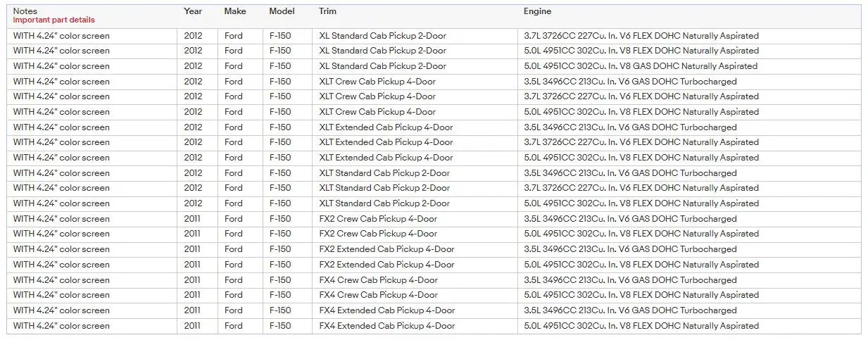The height and width of the screenshot is (340, 868).
Task: Select XLT Extended Cab trim beside 3.7L V6 engine
Action: [386, 142]
